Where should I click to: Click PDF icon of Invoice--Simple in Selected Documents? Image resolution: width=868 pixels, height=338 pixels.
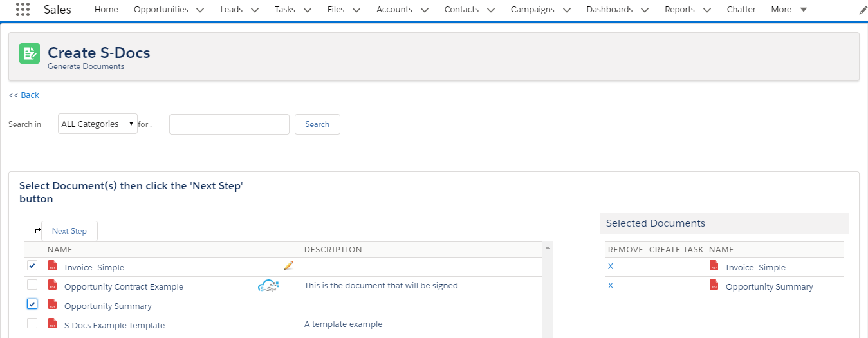[714, 266]
